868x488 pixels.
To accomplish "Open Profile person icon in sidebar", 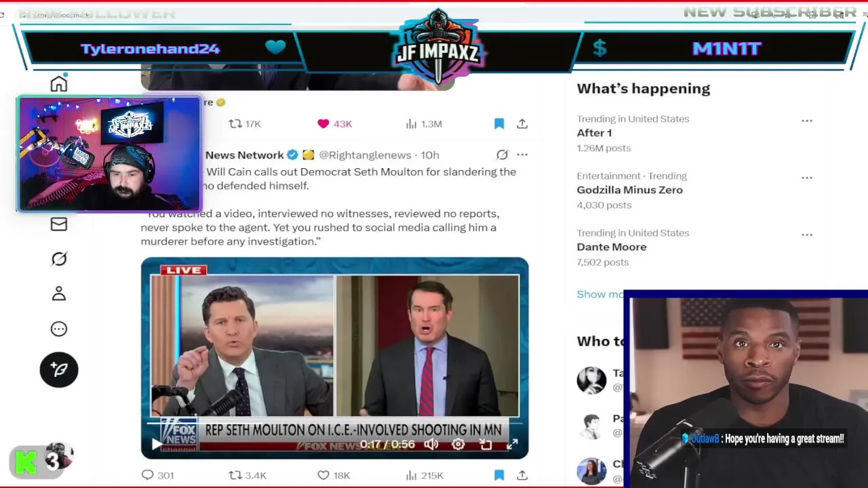I will click(59, 293).
